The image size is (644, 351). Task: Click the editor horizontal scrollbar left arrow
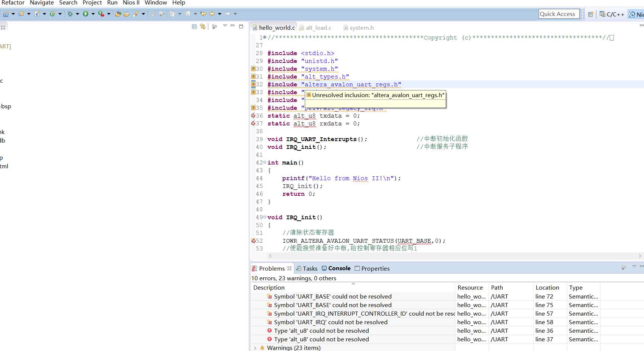pos(270,256)
